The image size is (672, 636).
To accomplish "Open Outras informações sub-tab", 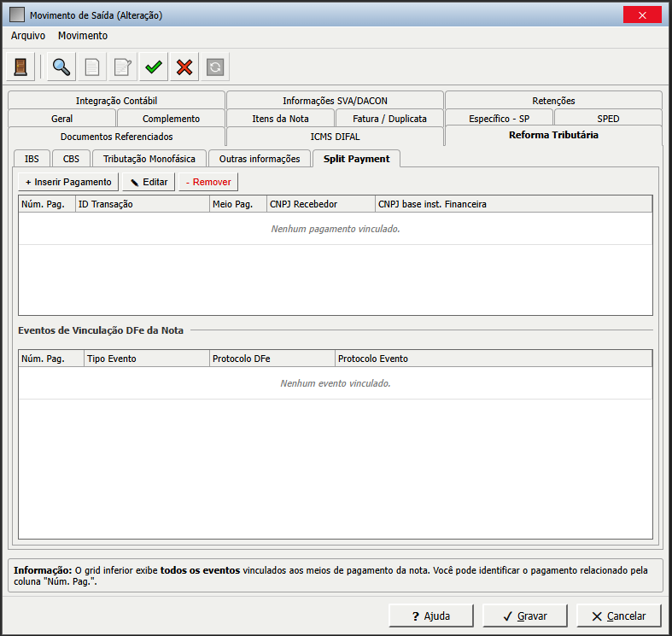I will 260,159.
